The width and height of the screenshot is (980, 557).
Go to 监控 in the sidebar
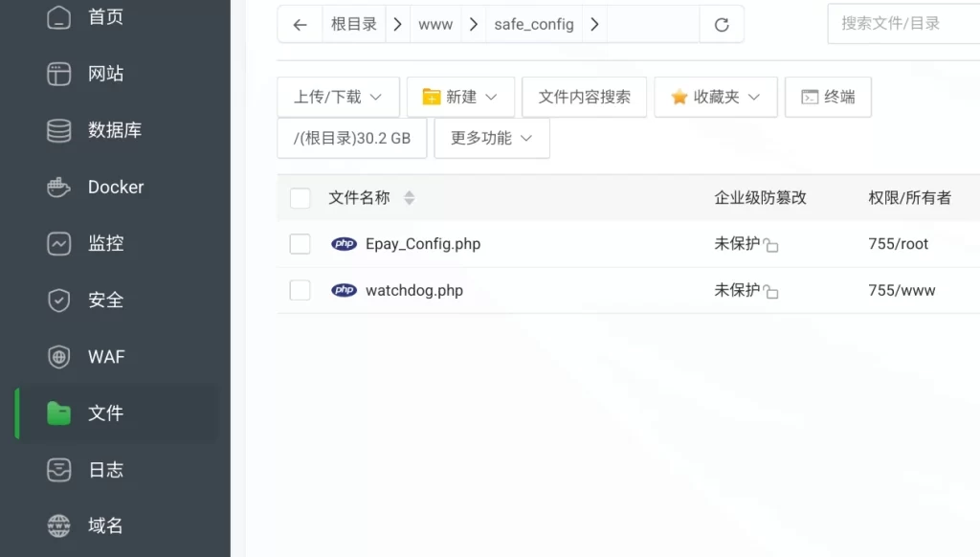point(105,243)
